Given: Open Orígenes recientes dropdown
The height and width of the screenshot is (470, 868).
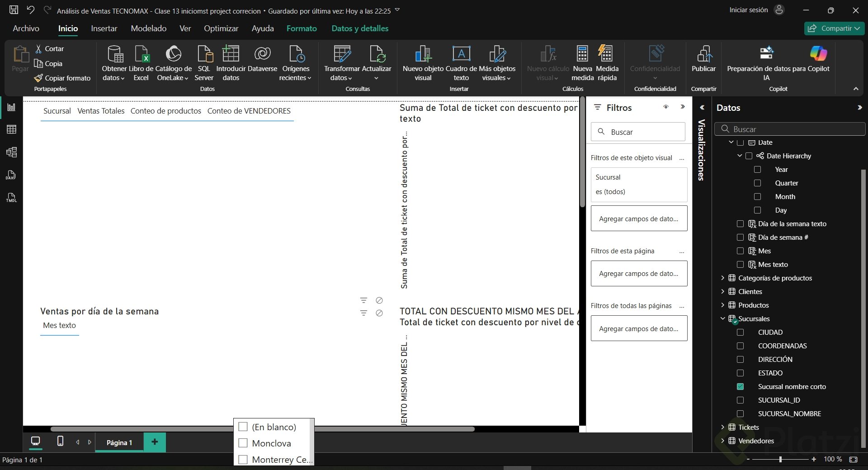Looking at the screenshot, I should [296, 63].
